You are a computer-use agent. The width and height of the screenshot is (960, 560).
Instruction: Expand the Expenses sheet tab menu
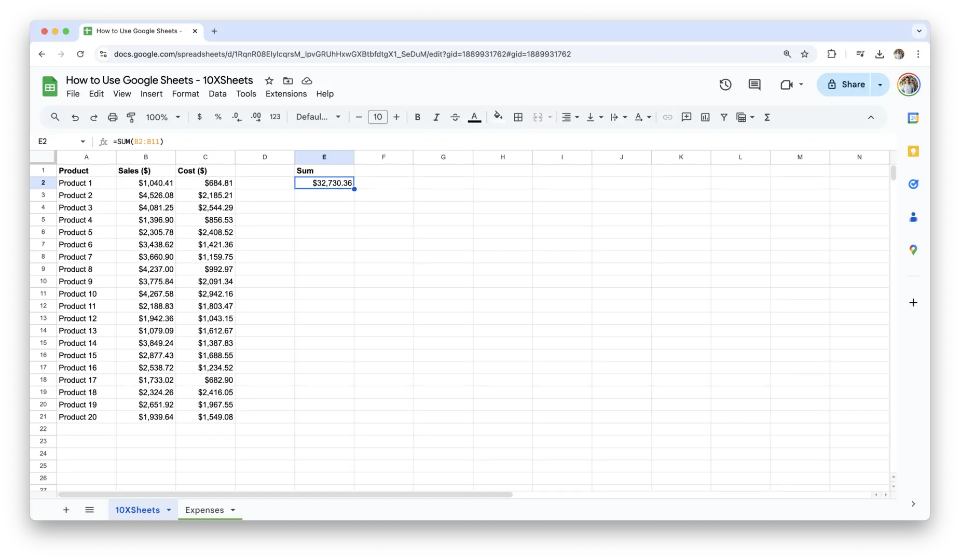click(233, 510)
